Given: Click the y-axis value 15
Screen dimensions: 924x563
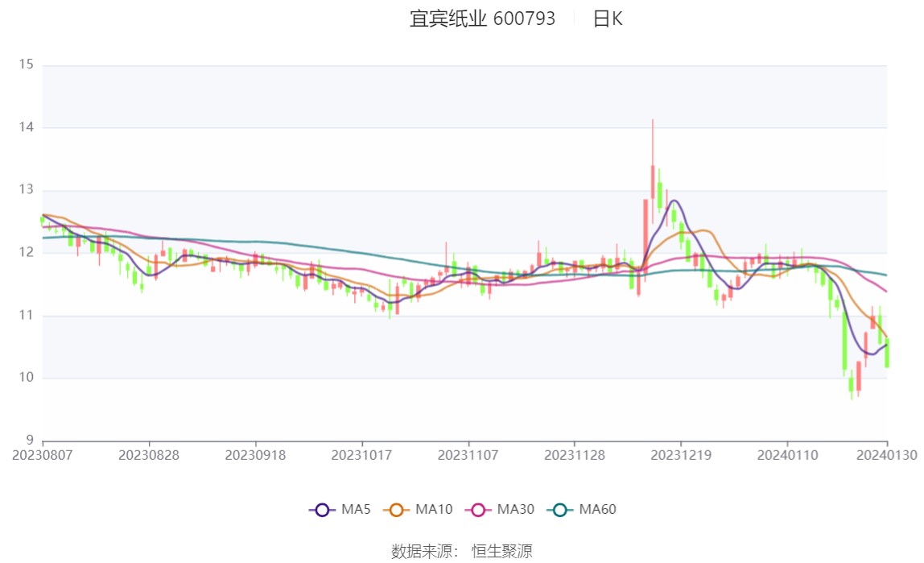Looking at the screenshot, I should pos(26,64).
